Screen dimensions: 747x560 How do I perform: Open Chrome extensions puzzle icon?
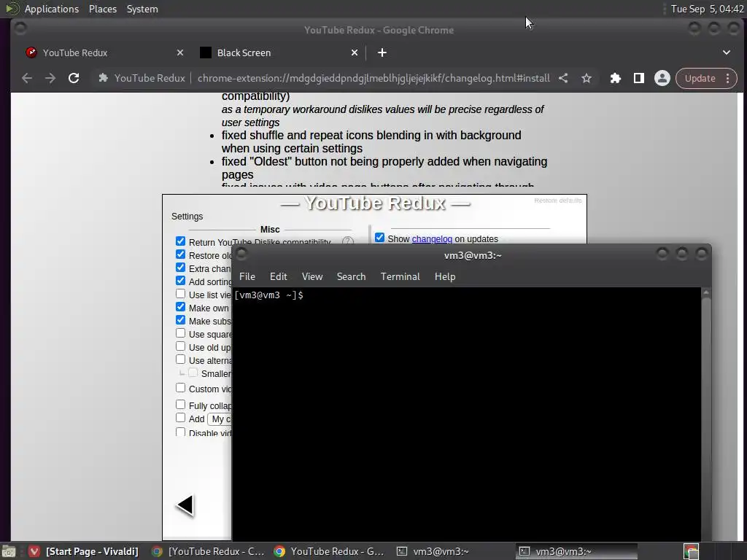pyautogui.click(x=616, y=78)
